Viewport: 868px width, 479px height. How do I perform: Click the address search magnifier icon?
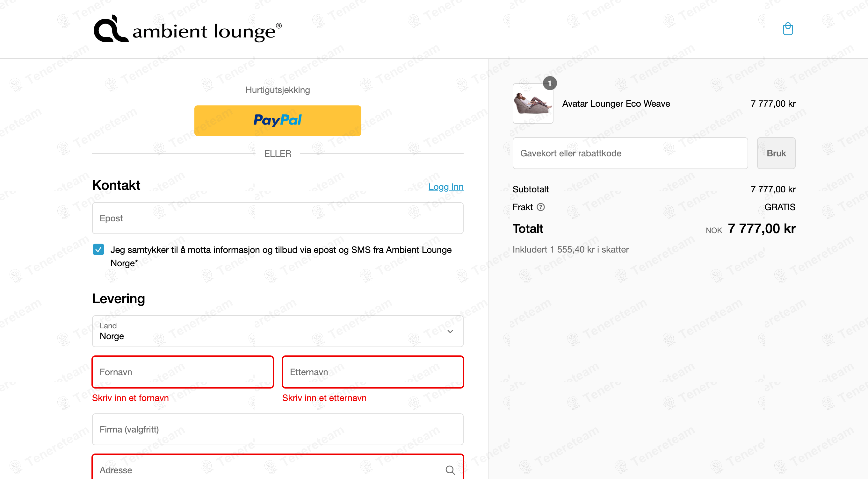(x=450, y=470)
